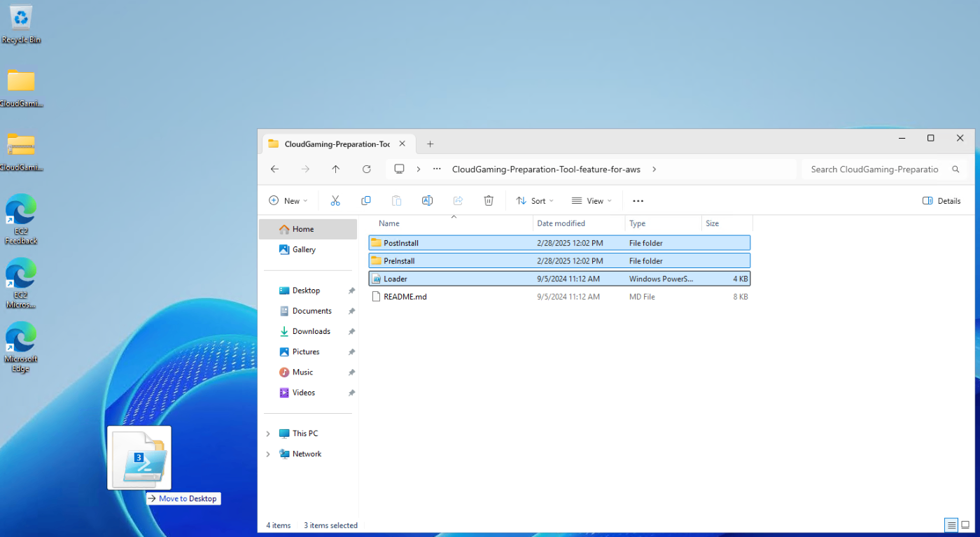
Task: Expand the This PC tree node
Action: (268, 434)
